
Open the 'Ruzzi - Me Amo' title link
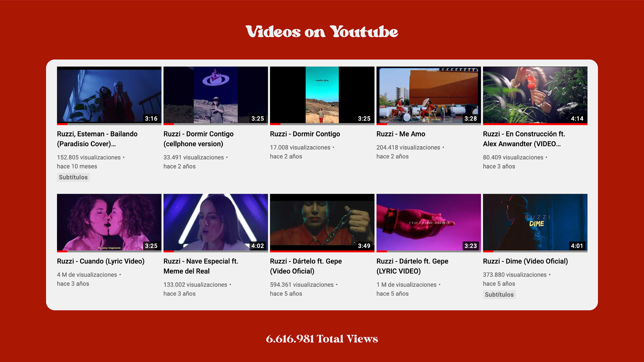(400, 134)
